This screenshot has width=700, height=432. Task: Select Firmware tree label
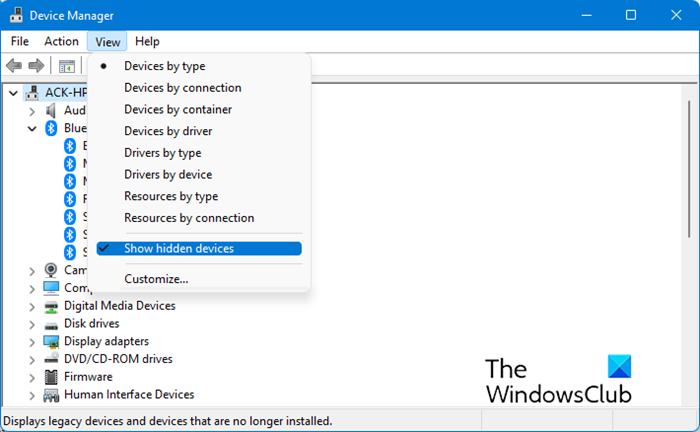click(x=88, y=377)
